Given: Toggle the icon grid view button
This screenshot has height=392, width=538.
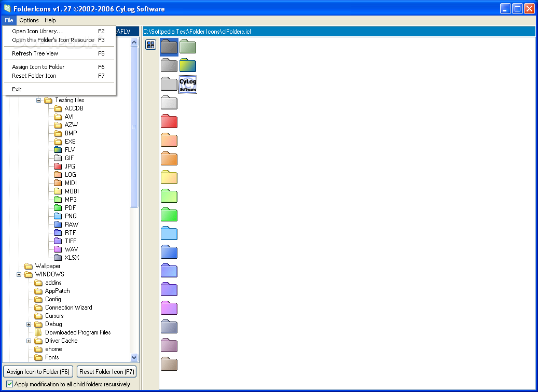Looking at the screenshot, I should pyautogui.click(x=150, y=45).
